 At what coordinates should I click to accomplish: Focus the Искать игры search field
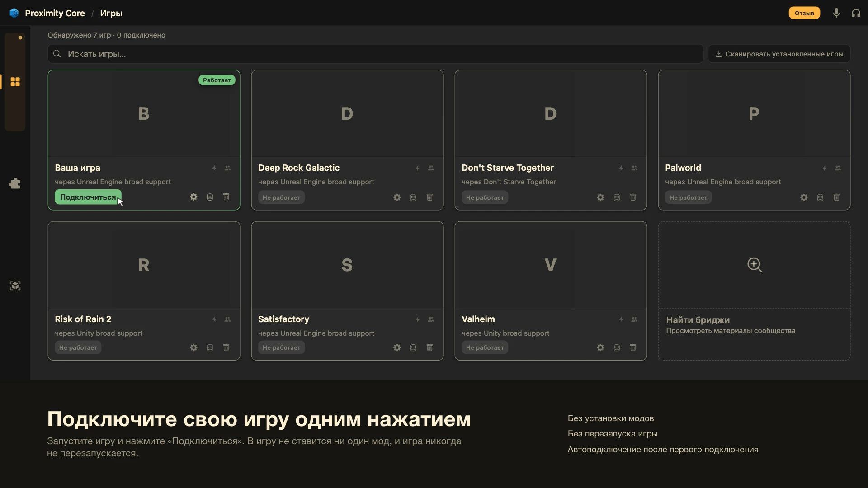coord(375,54)
